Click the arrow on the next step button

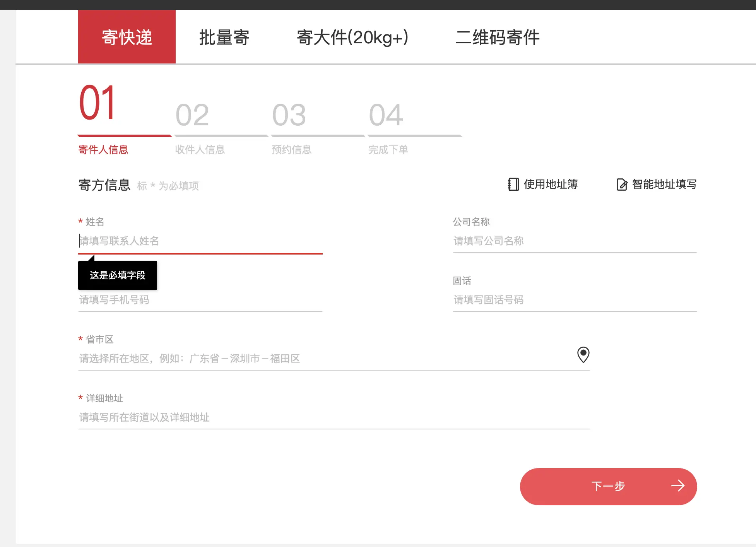tap(678, 486)
